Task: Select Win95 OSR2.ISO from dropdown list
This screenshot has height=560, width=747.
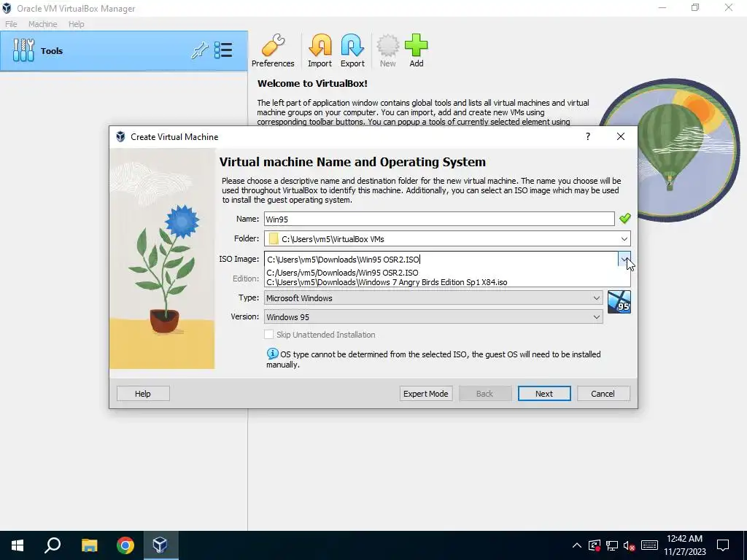Action: (x=343, y=273)
